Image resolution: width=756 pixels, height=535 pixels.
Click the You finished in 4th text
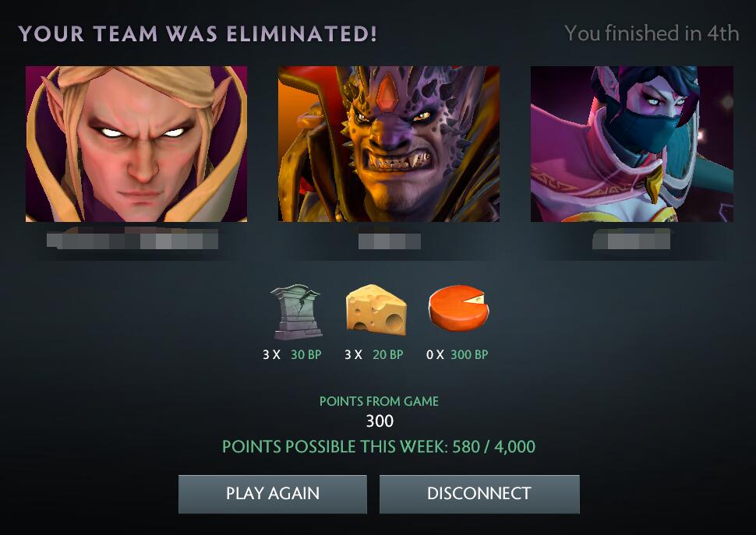coord(652,33)
